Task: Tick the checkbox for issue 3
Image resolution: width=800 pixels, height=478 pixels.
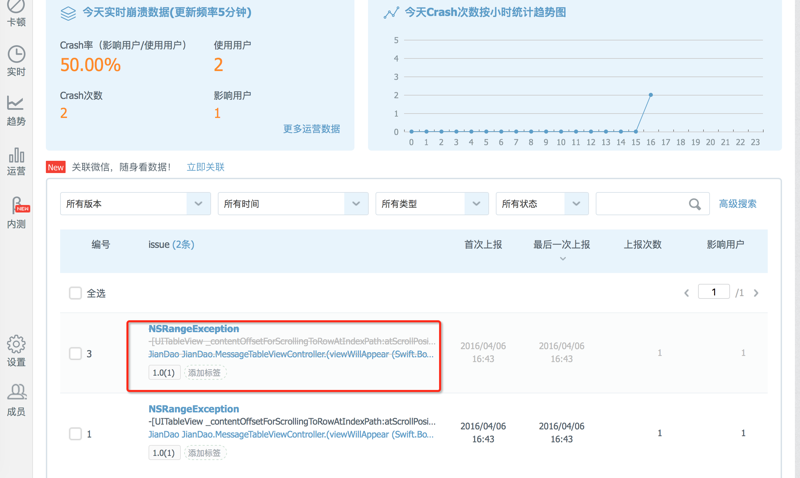Action: click(75, 354)
